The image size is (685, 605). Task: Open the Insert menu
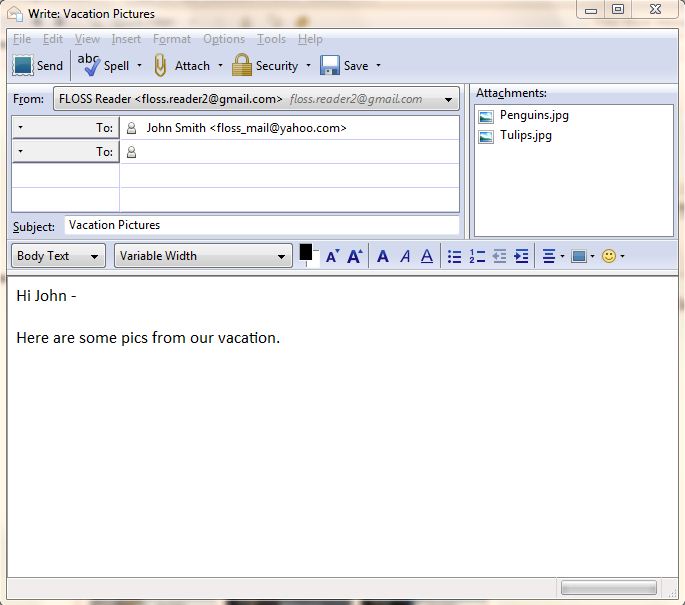pos(126,39)
